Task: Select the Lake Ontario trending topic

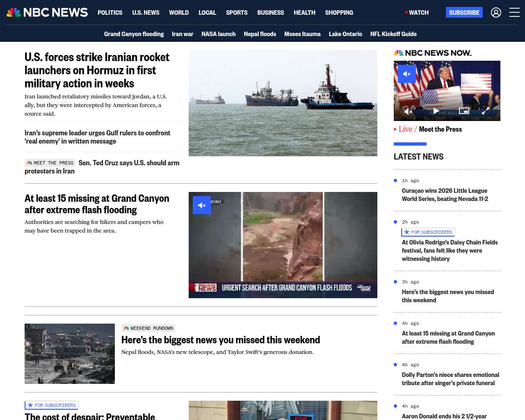Action: coord(345,34)
